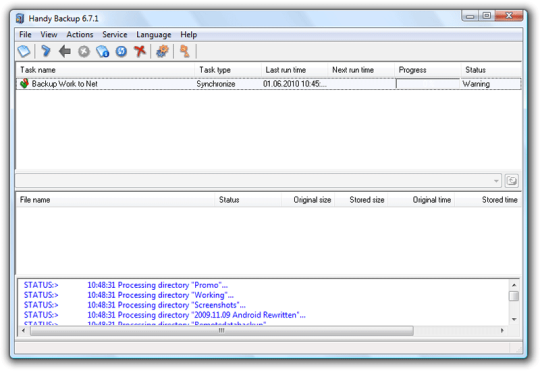This screenshot has height=371, width=540.
Task: Click the log horizontal scroll right arrow
Action: click(x=502, y=331)
